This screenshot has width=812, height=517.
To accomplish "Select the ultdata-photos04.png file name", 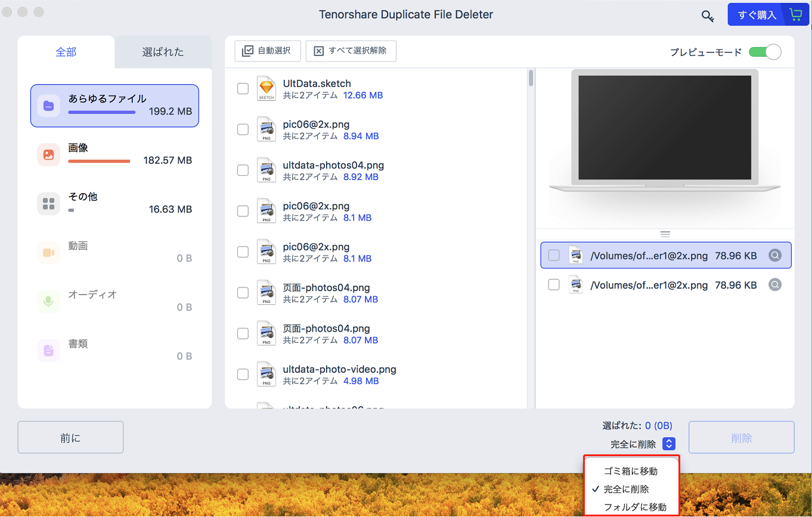I will [334, 165].
